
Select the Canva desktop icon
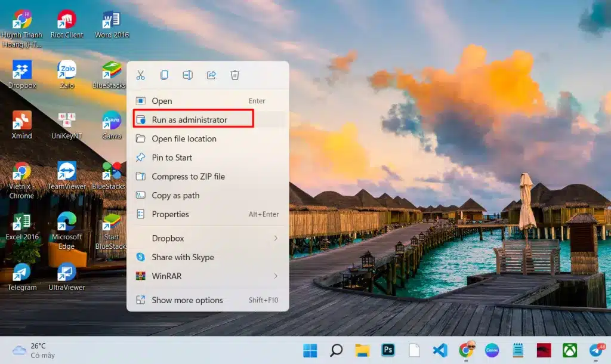coord(112,125)
